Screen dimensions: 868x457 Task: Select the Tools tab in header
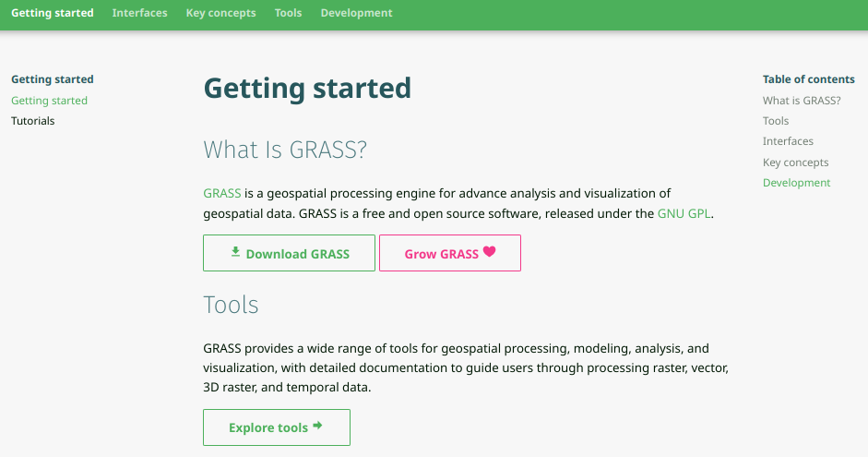click(x=288, y=13)
